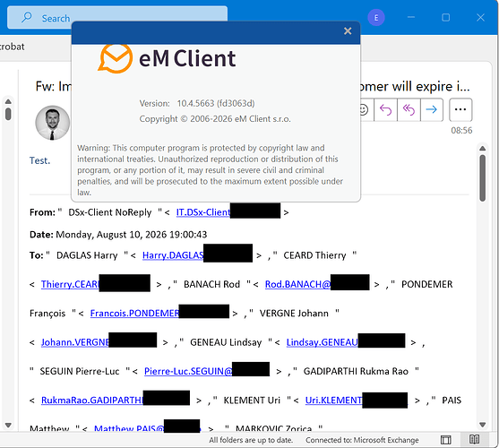Click the left pane scroll up arrow
Image resolution: width=499 pixels, height=448 pixels.
coord(8,101)
